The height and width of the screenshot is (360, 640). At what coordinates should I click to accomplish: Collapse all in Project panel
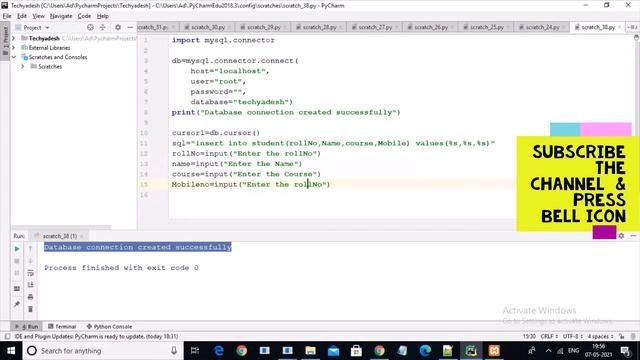click(x=103, y=27)
